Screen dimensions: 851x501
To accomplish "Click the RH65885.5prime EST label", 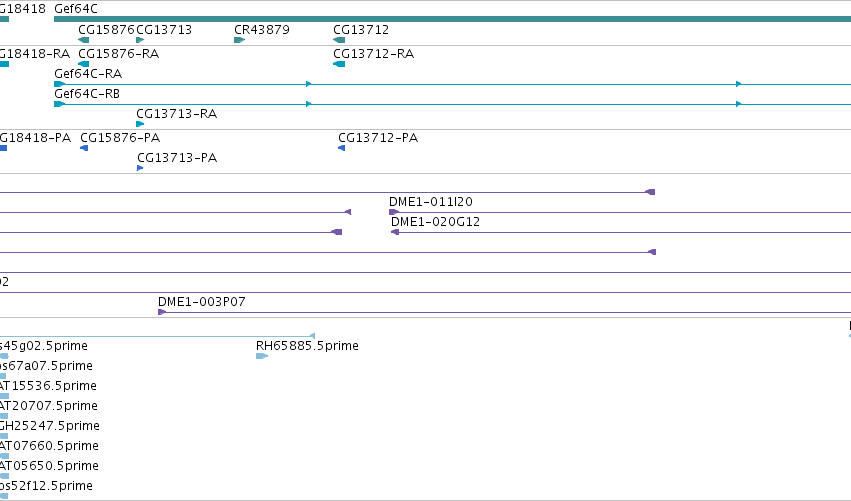I will pyautogui.click(x=307, y=346).
